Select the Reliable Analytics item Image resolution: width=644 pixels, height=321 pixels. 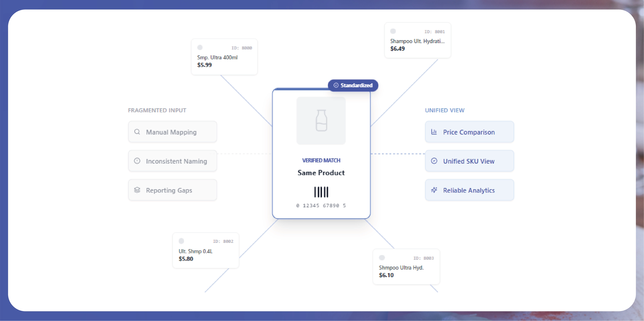point(469,190)
